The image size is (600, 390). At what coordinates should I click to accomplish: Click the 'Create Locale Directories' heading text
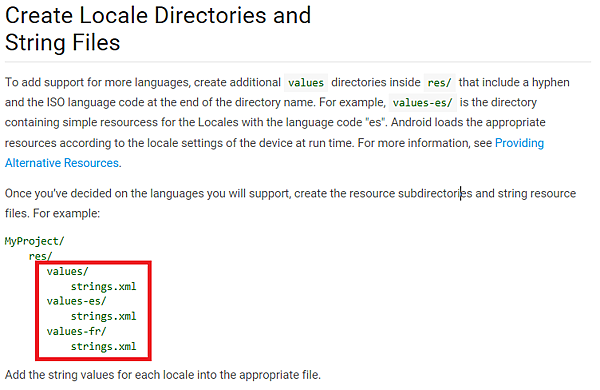click(x=135, y=16)
